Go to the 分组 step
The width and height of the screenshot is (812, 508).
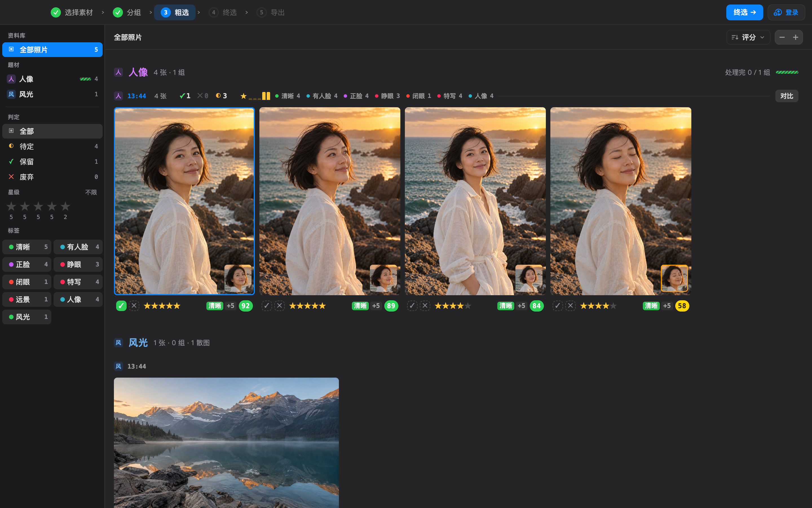pos(127,12)
